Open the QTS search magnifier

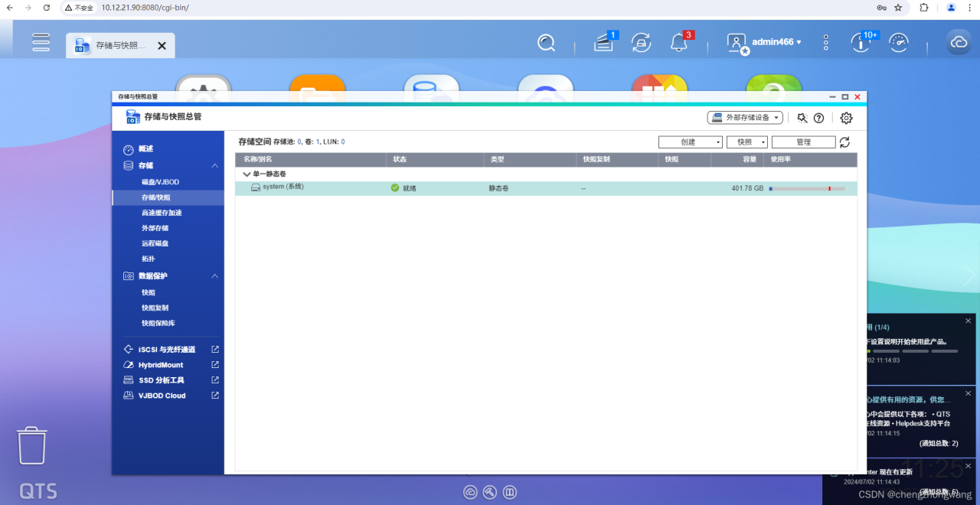coord(546,43)
